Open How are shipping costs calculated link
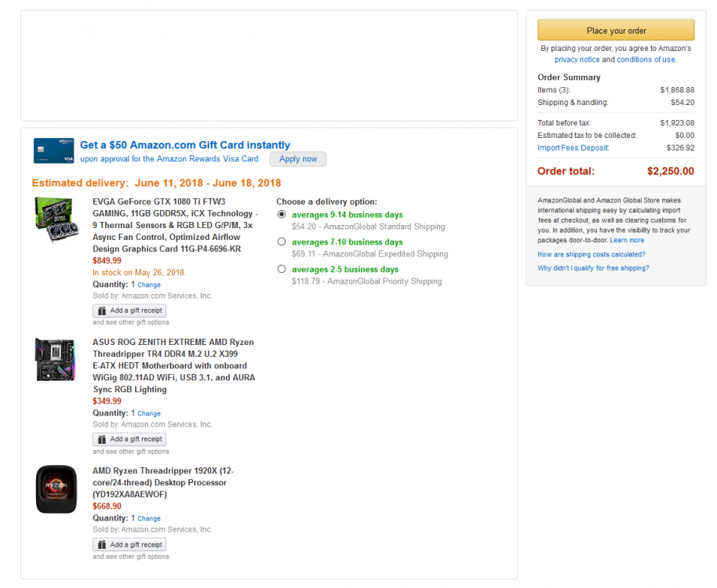 591,254
